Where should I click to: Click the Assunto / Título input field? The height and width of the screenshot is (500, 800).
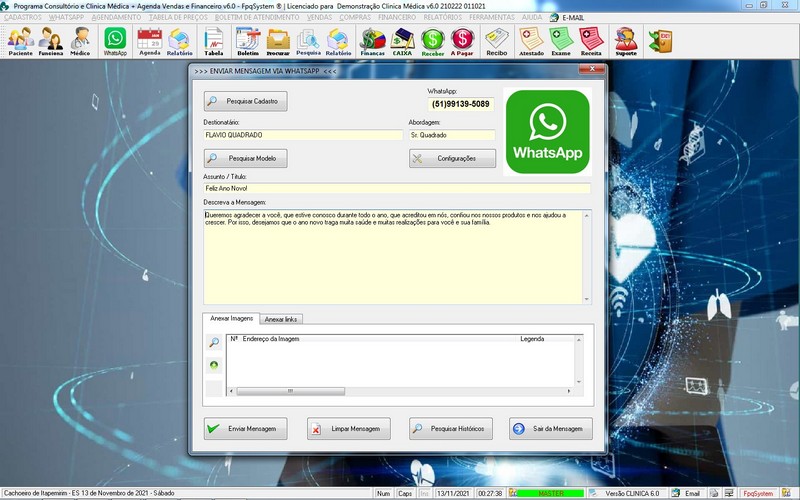click(x=396, y=188)
